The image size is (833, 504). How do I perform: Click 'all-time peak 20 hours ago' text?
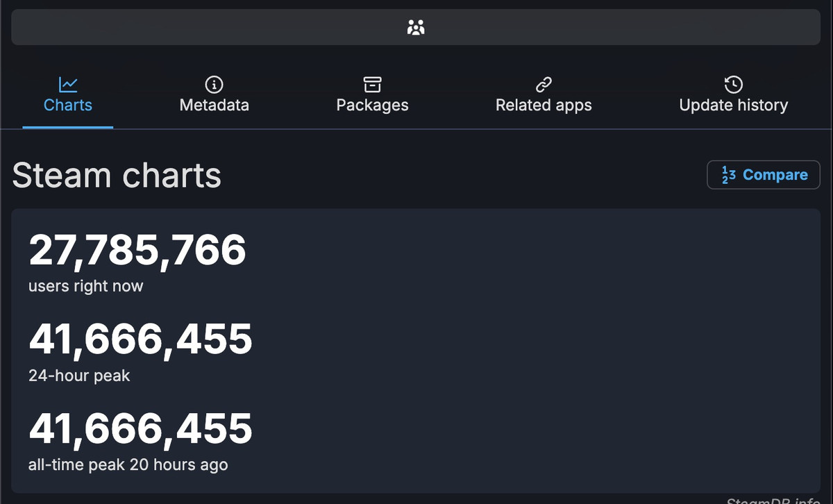128,465
